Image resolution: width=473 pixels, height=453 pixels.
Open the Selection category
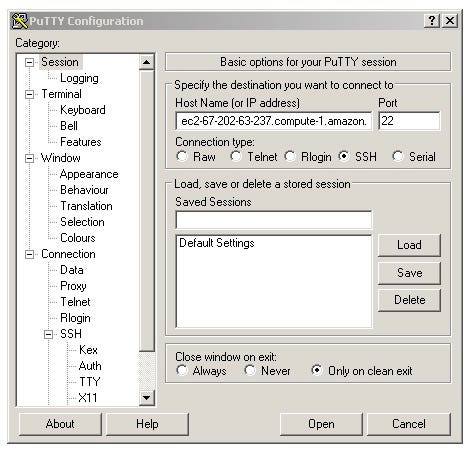pyautogui.click(x=82, y=222)
